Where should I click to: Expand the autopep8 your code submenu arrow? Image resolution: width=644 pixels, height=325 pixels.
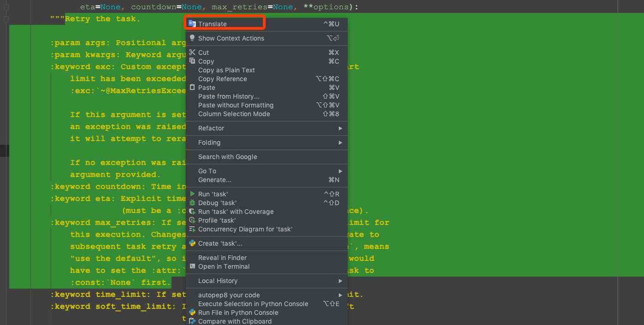[x=340, y=295]
